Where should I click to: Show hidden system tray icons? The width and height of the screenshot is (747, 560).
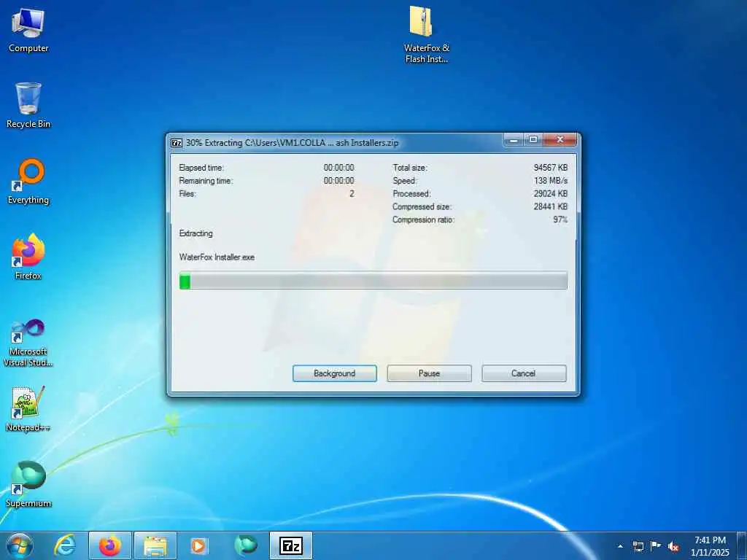click(620, 546)
